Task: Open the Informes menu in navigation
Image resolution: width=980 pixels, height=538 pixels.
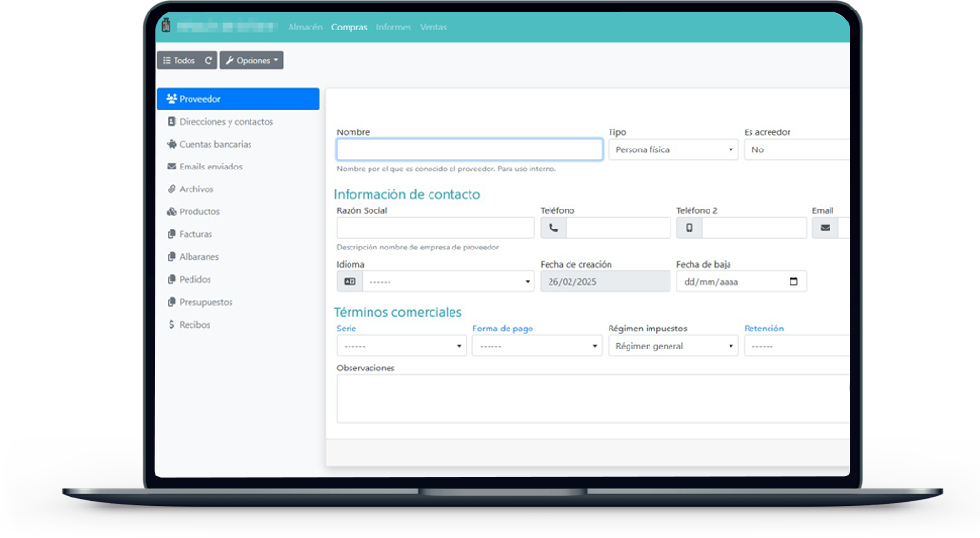Action: coord(393,27)
